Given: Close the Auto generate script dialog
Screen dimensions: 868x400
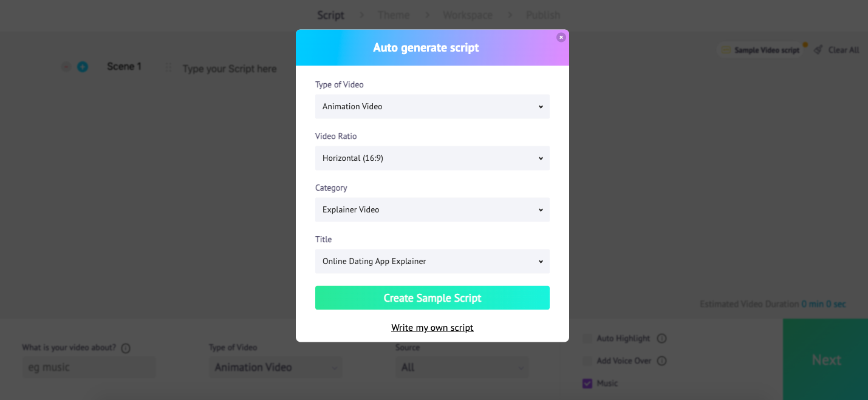Looking at the screenshot, I should pyautogui.click(x=561, y=38).
